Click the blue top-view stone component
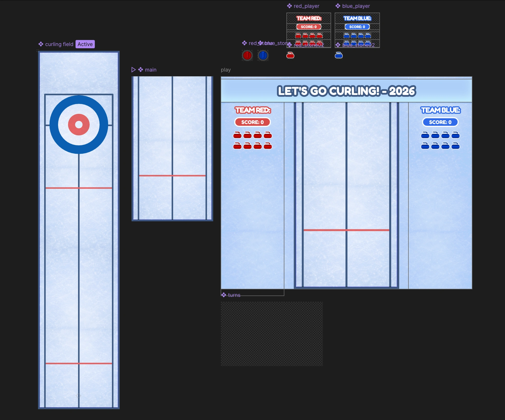 pyautogui.click(x=263, y=55)
